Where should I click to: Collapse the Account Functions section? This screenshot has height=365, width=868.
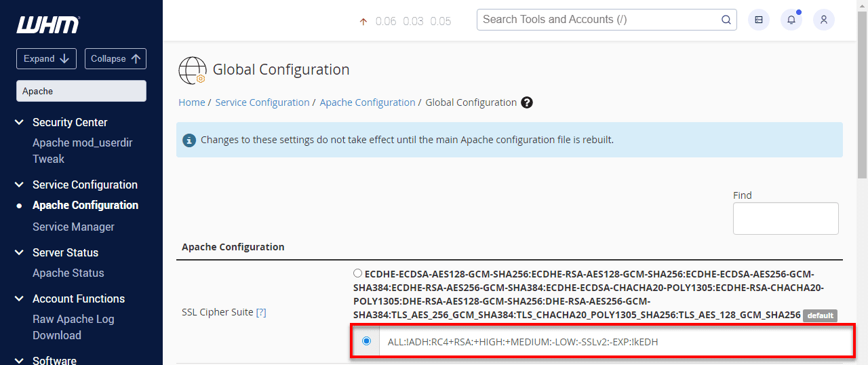20,299
